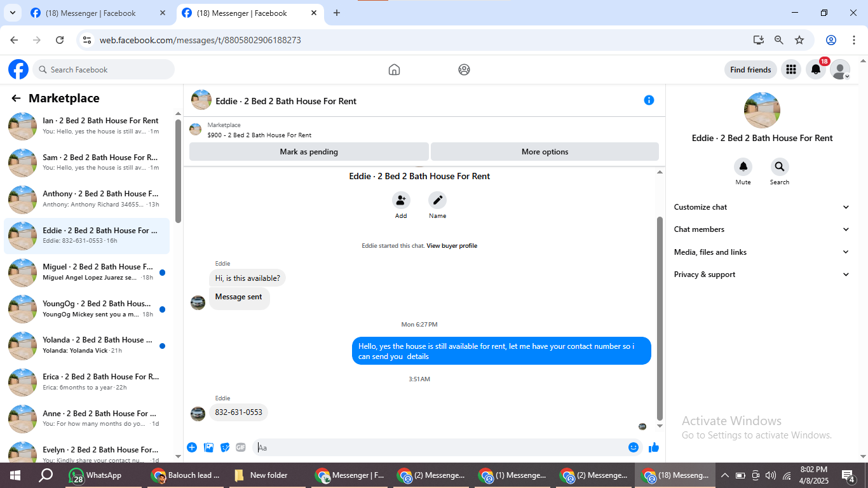The width and height of the screenshot is (868, 488).
Task: Edit the chat name pencil icon
Action: click(437, 201)
